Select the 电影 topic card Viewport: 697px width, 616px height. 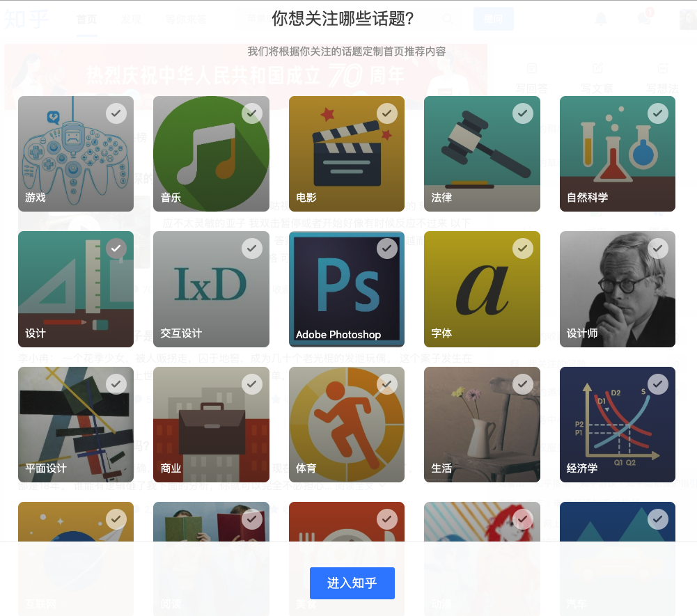point(347,154)
